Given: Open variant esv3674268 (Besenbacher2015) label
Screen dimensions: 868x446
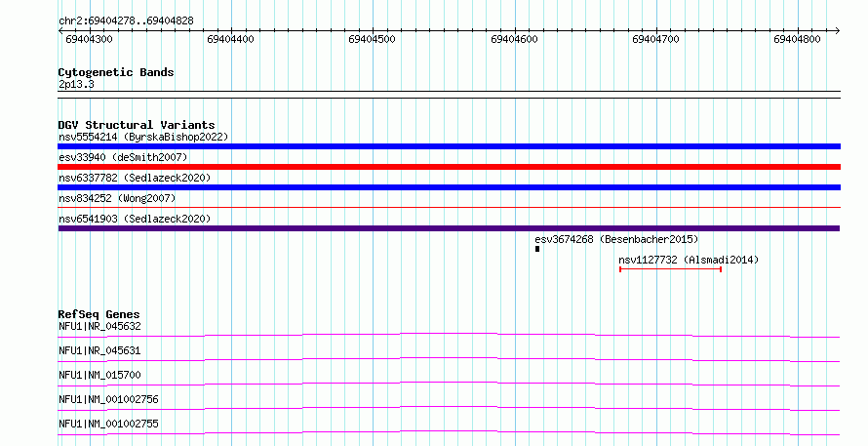Looking at the screenshot, I should pyautogui.click(x=616, y=239).
